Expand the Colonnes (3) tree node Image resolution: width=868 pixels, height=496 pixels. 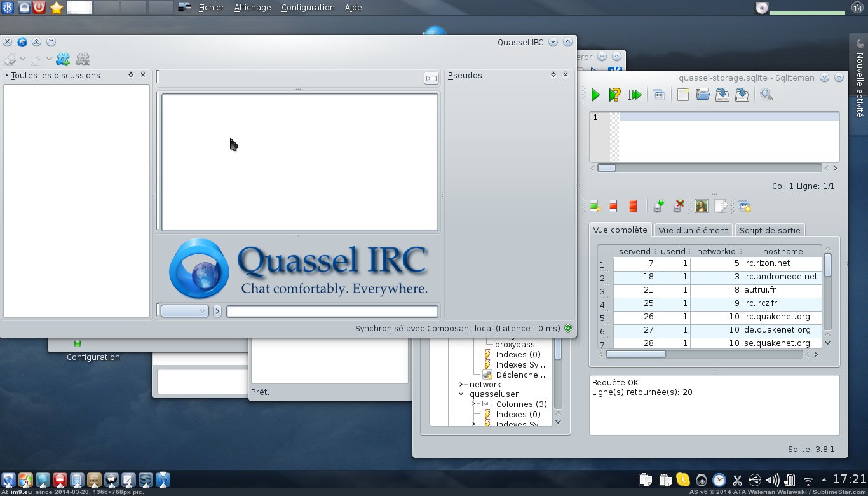(x=474, y=404)
